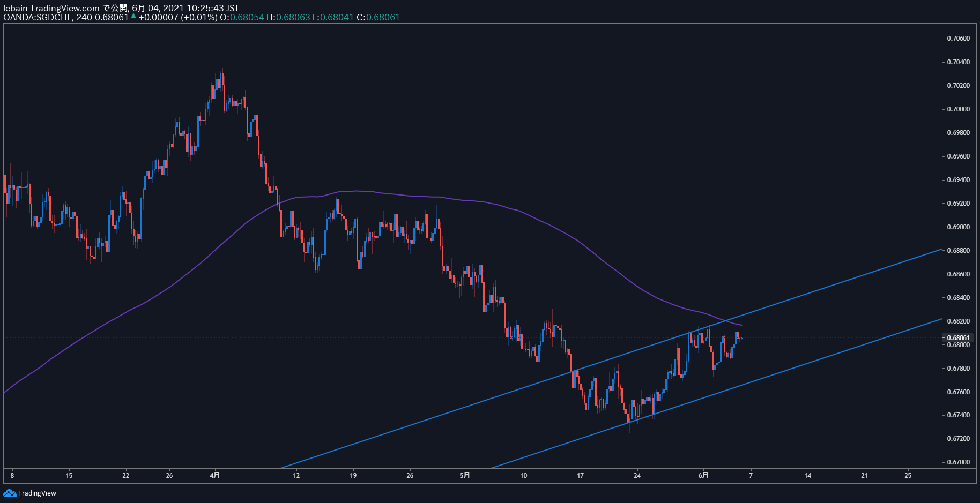
Task: Click the 0.69200 price axis label
Action: coord(958,204)
